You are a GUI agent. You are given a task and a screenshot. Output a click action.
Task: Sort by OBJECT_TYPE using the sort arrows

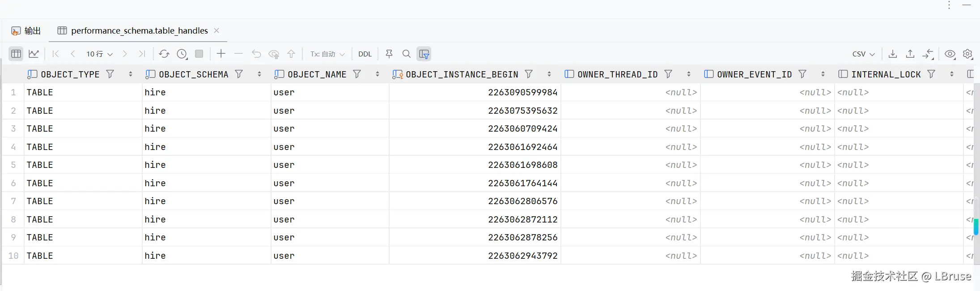point(131,74)
